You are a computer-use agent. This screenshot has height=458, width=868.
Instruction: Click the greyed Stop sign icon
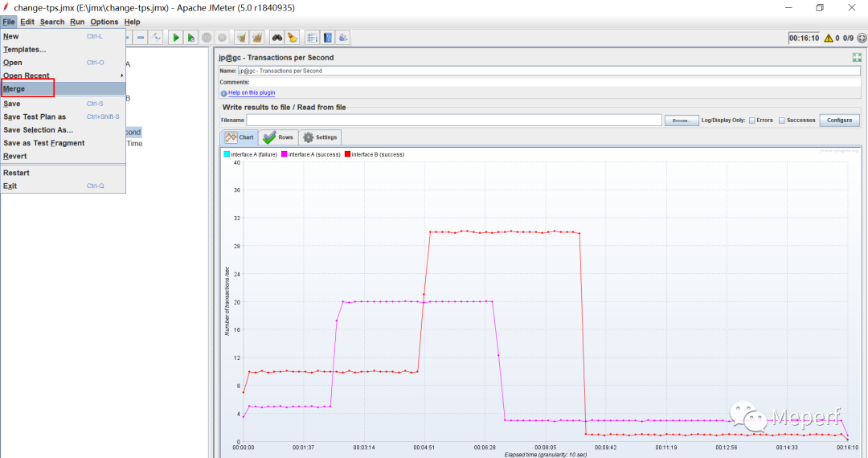(207, 38)
